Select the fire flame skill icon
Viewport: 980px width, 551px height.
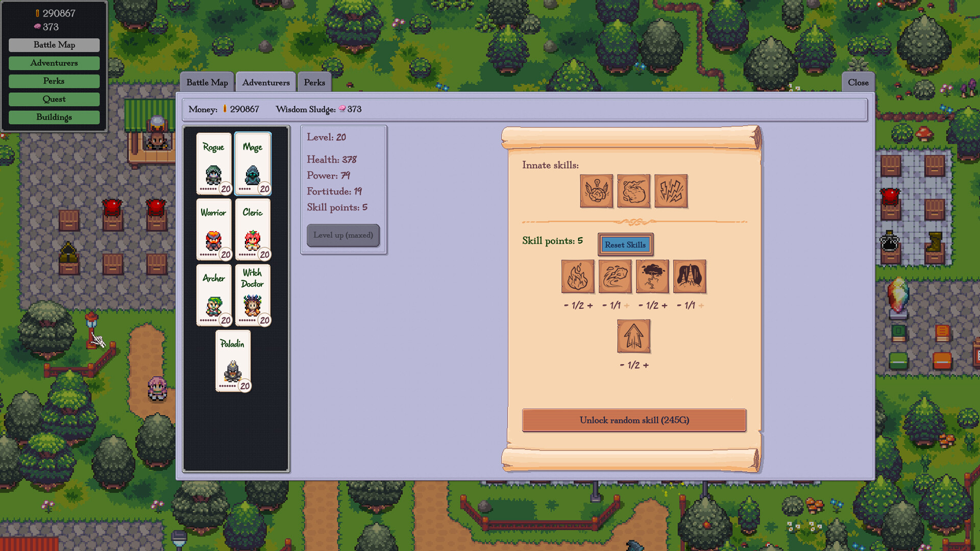578,277
